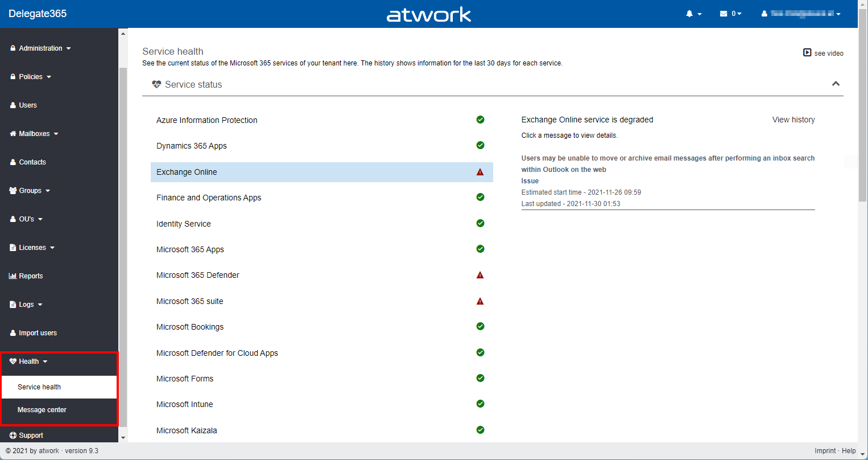Open the Message center menu item

coord(42,410)
